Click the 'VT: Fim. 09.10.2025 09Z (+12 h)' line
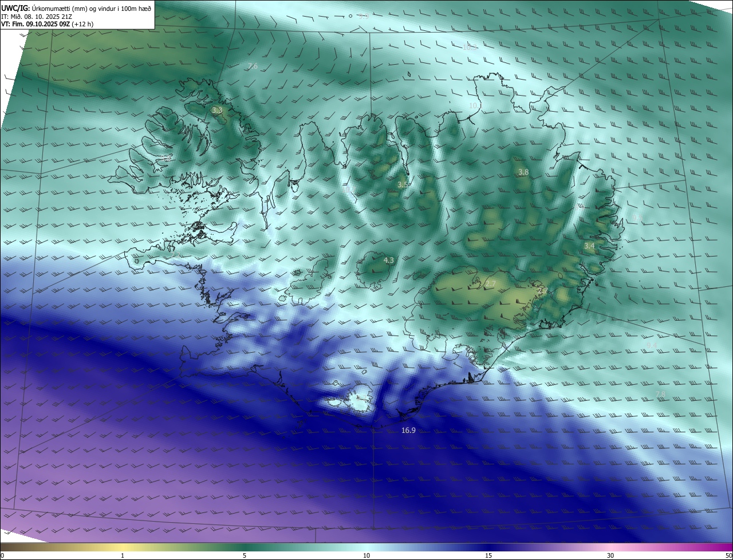This screenshot has width=733, height=560. point(48,24)
